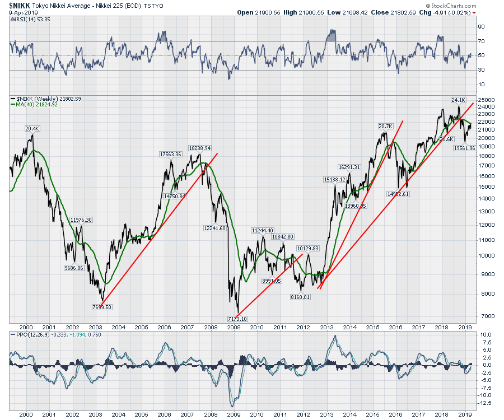
Task: Click the 24.1K peak label
Action: click(458, 100)
